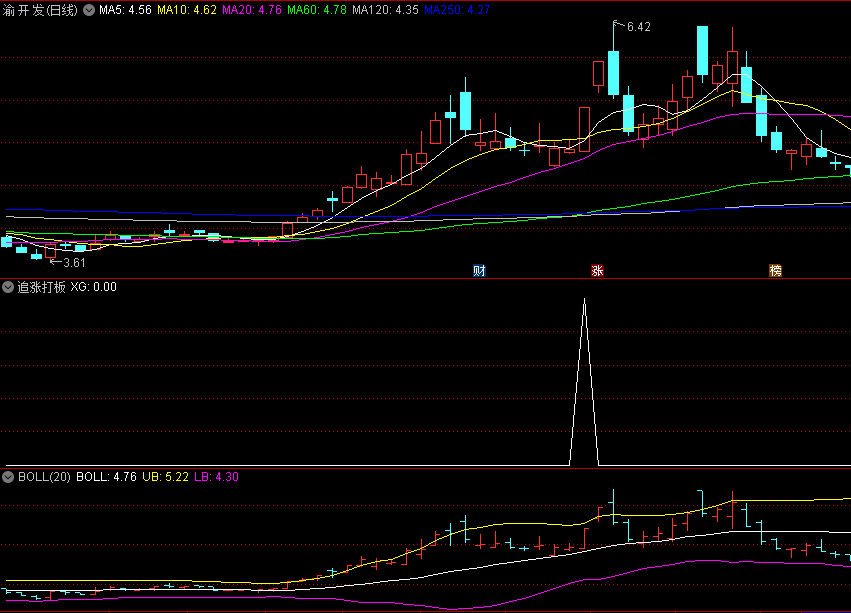Click the 追涨打板 indicator name
851x613 pixels.
click(41, 287)
